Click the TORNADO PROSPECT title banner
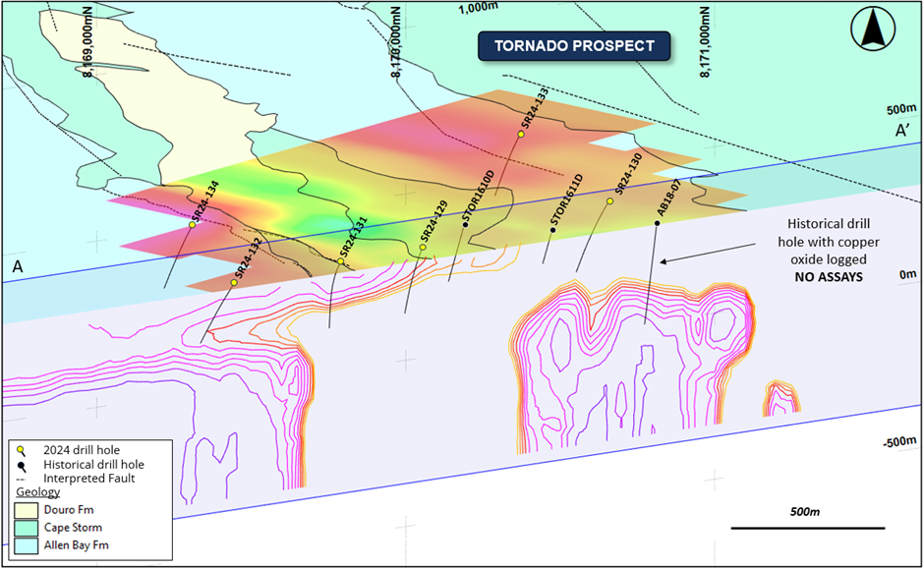 pyautogui.click(x=574, y=45)
